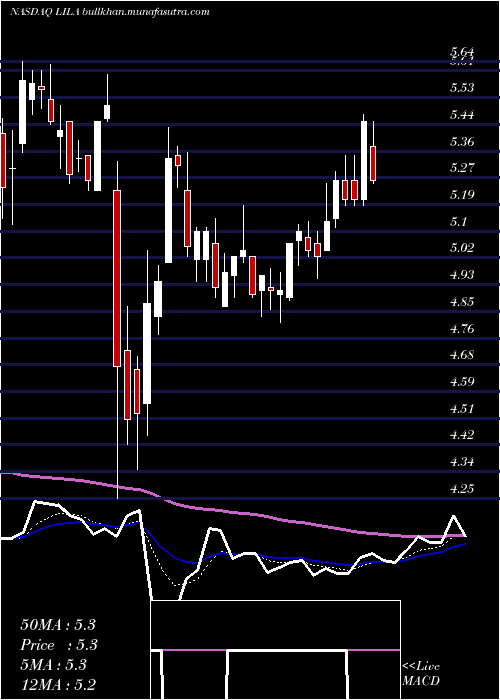
Task: Click the 4.93 price axis label
Action: click(x=462, y=275)
